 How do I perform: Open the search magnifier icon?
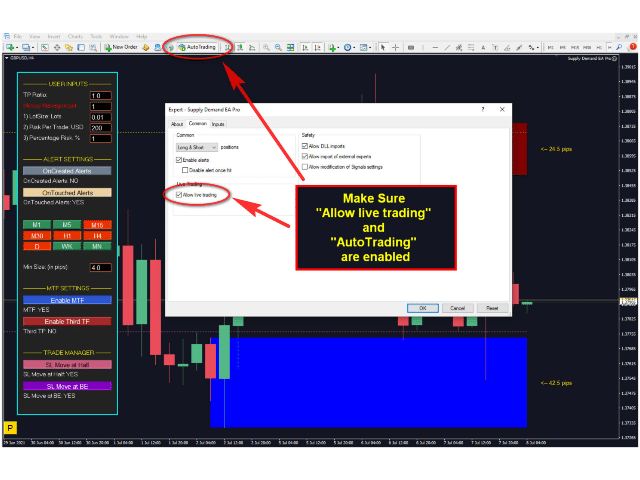pos(619,47)
